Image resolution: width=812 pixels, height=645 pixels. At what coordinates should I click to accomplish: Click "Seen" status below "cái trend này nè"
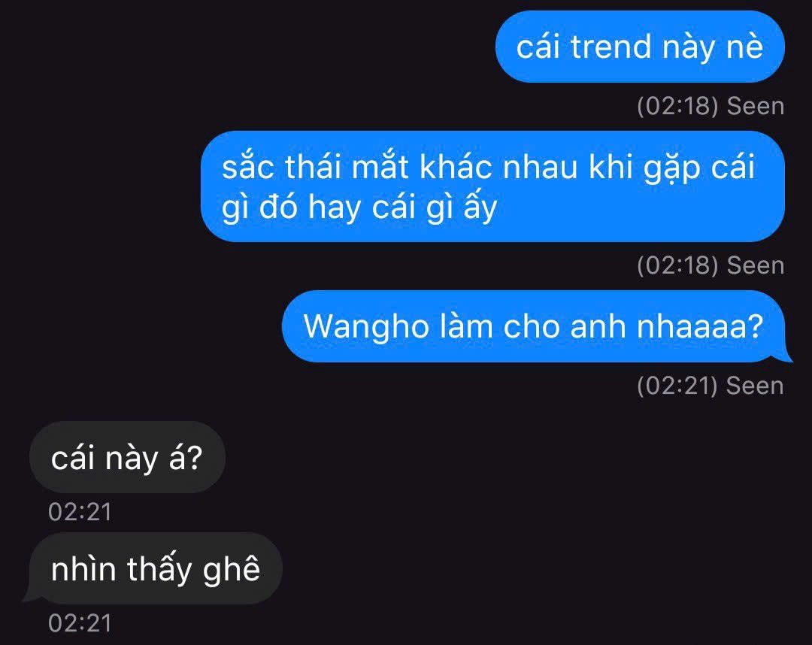756,106
